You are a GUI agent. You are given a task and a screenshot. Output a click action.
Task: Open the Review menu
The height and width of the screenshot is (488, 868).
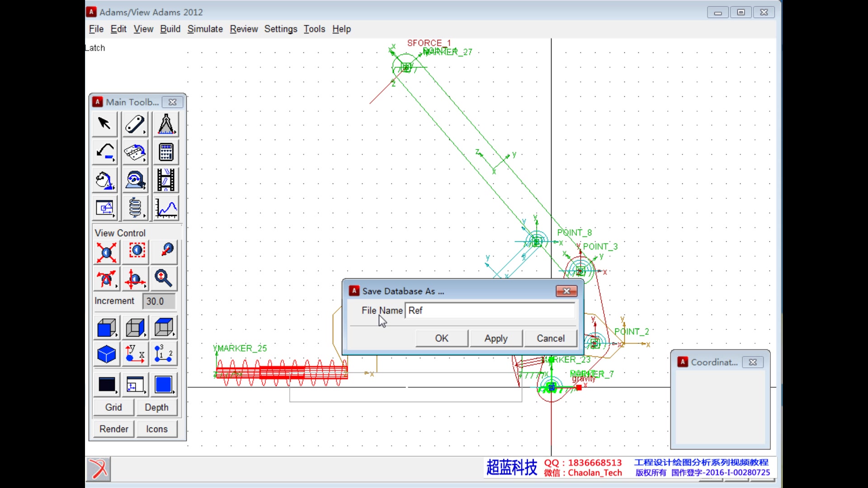point(244,29)
